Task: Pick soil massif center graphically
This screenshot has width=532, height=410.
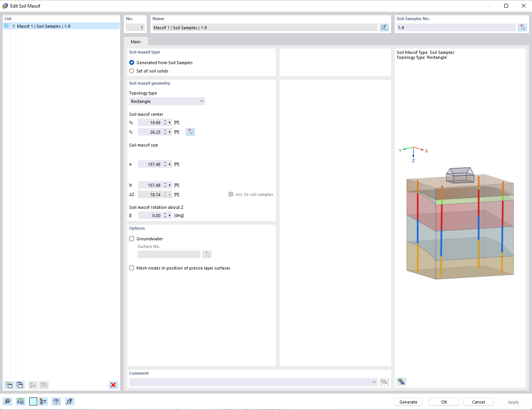Action: click(190, 132)
